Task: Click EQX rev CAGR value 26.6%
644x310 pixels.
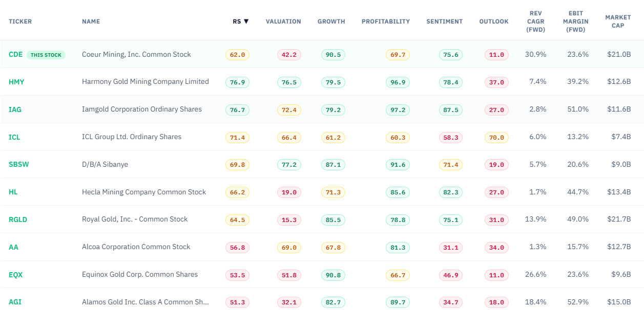Action: coord(535,275)
